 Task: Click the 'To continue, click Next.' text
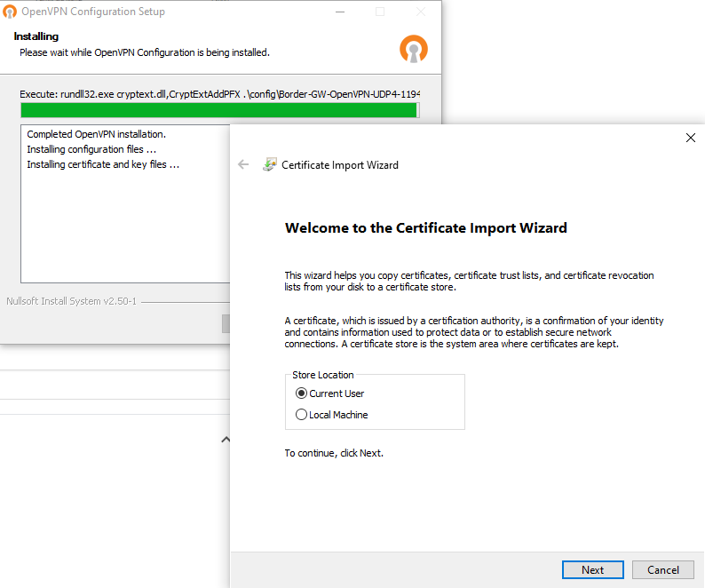pyautogui.click(x=334, y=453)
